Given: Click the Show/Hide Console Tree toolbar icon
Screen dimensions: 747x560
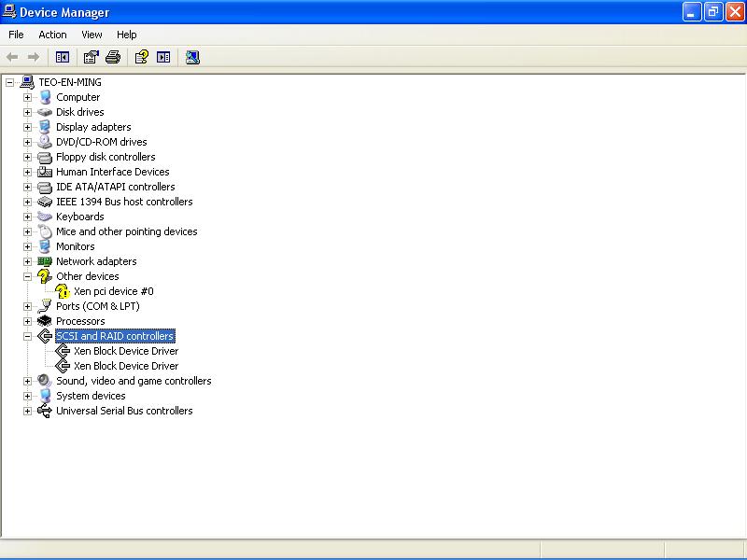Looking at the screenshot, I should [63, 57].
